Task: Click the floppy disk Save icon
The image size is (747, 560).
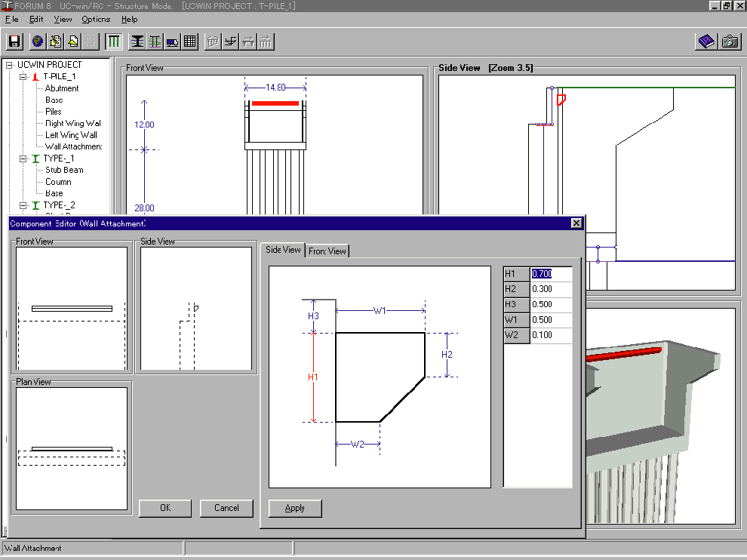Action: coord(15,42)
